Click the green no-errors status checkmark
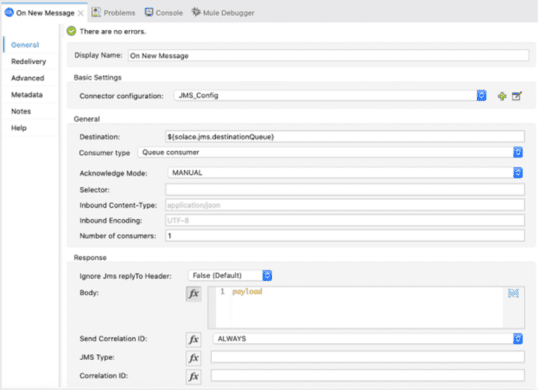The height and width of the screenshot is (390, 539). 72,31
